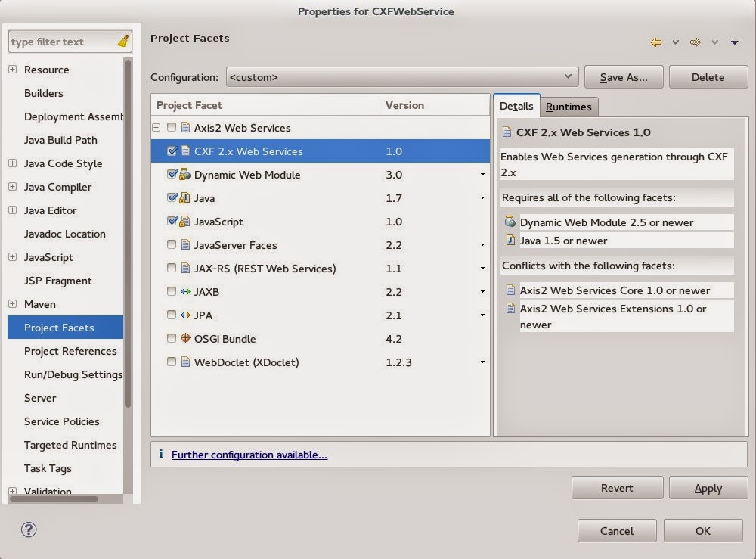
Task: Uncheck the Dynamic Web Module checkbox
Action: pos(172,174)
